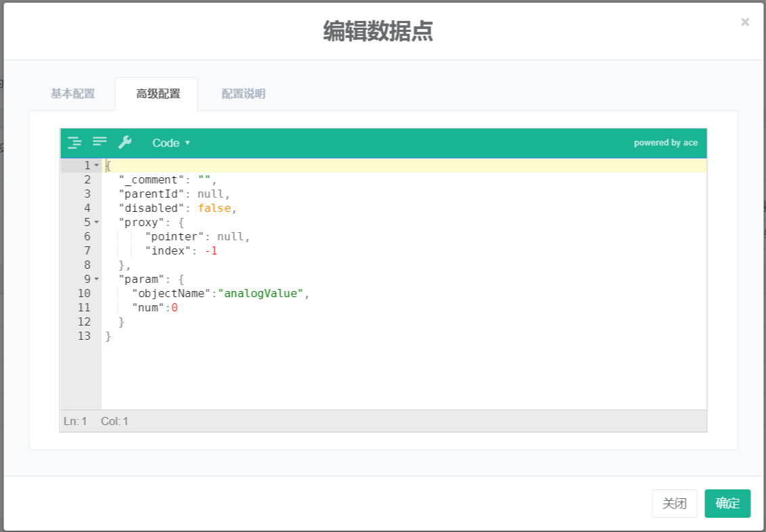Select the 高级配置 tab

pyautogui.click(x=158, y=94)
